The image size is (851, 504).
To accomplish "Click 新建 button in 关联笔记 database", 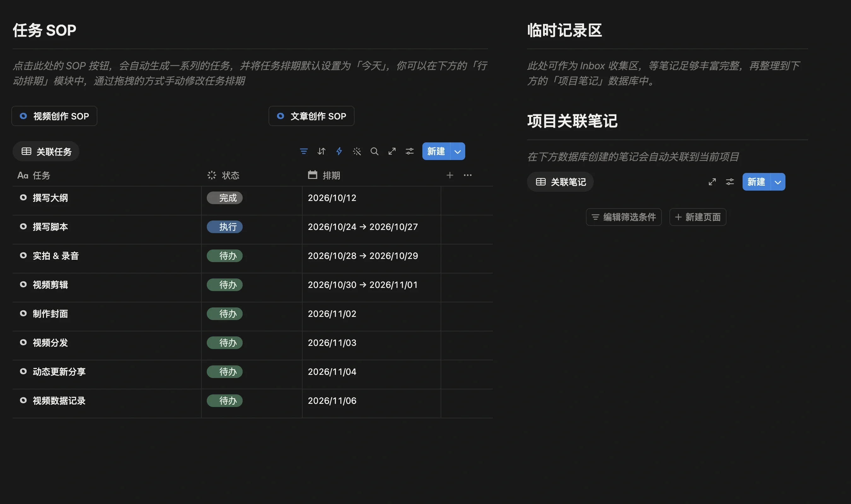I will 756,182.
